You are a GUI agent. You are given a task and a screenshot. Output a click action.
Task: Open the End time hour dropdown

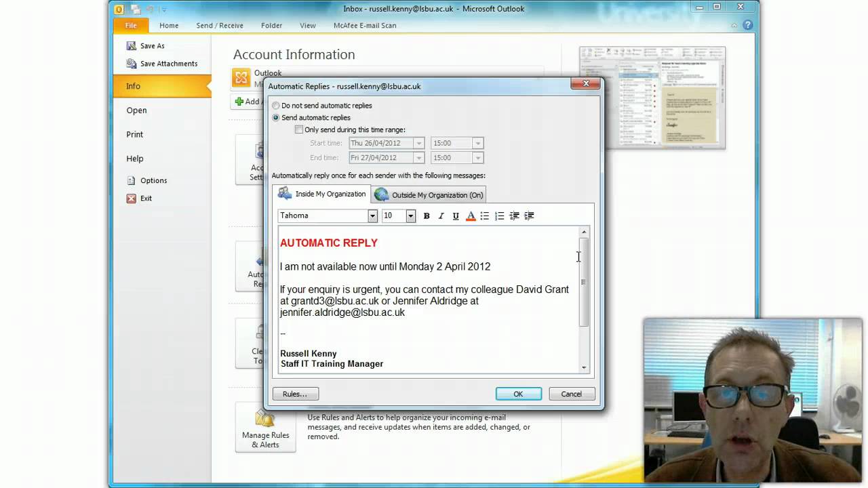478,158
